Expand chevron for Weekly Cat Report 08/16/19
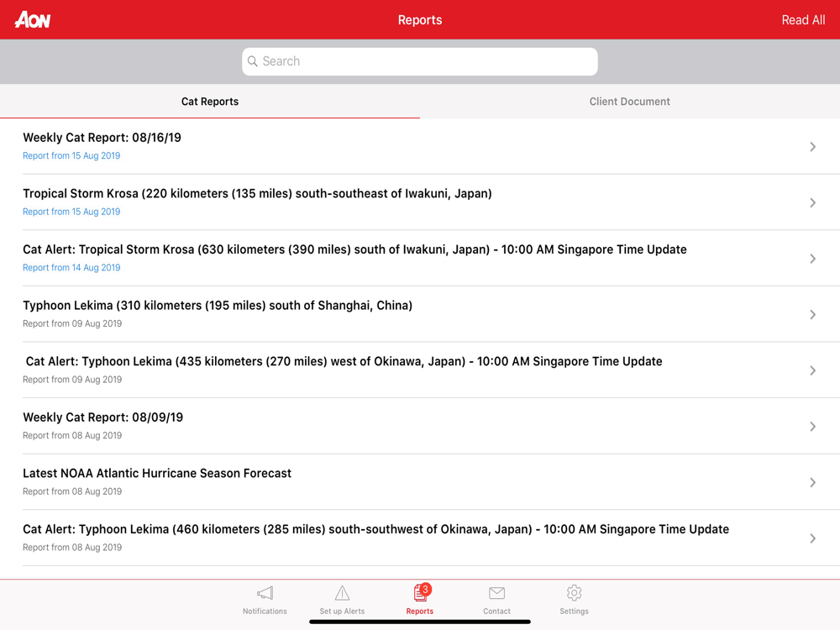840x630 pixels. pyautogui.click(x=812, y=147)
